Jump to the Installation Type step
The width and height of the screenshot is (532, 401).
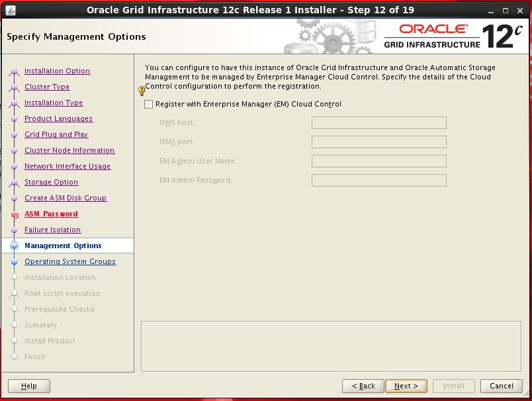tap(54, 103)
